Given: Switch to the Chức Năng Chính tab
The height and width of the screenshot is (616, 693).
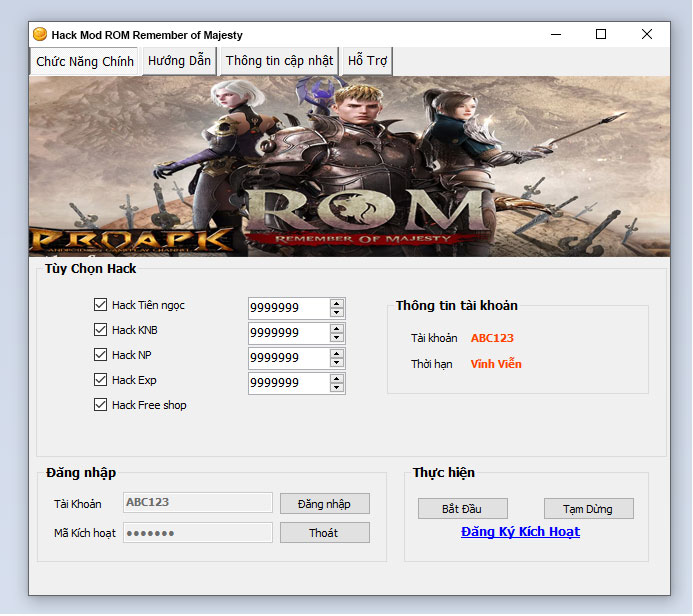Looking at the screenshot, I should click(85, 61).
